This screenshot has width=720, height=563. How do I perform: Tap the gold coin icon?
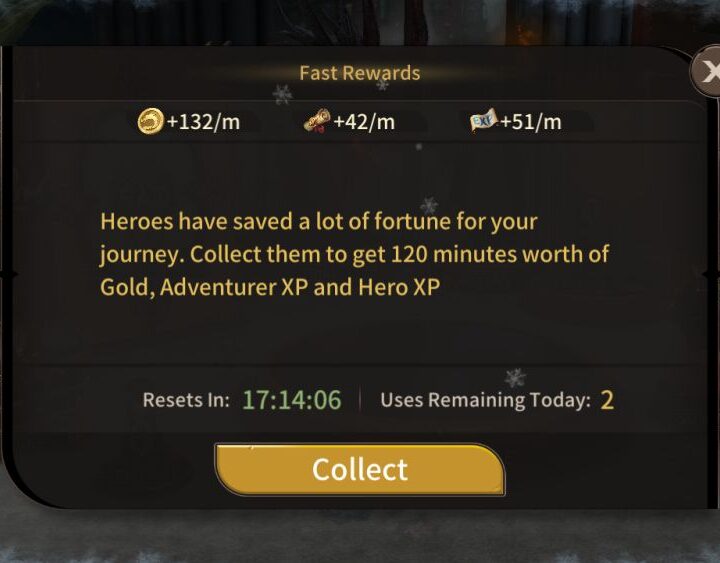[151, 122]
